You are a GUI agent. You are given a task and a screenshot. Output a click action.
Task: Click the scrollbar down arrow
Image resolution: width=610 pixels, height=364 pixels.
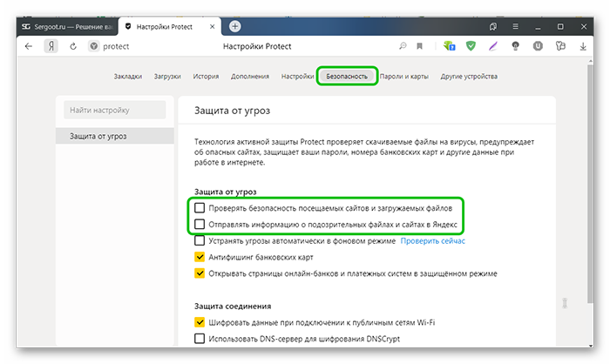coord(590,345)
